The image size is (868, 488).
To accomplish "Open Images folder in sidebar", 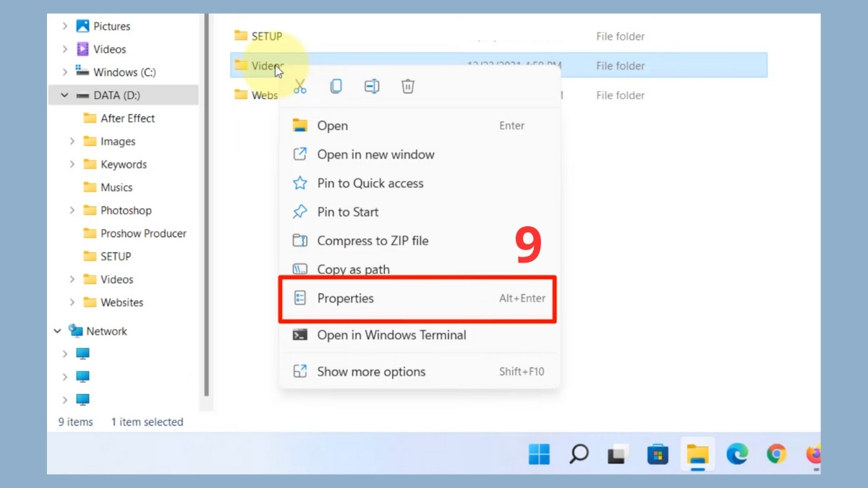I will (118, 142).
